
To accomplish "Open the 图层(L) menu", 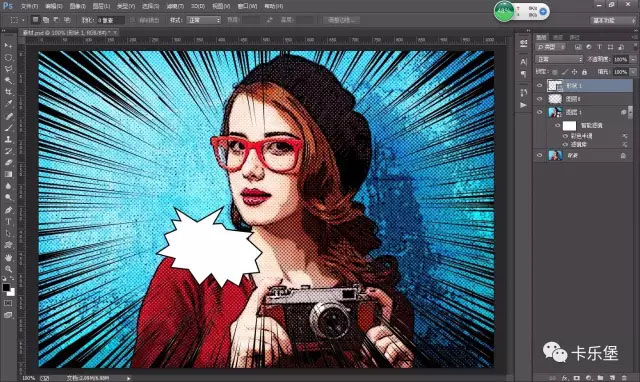I will point(101,7).
